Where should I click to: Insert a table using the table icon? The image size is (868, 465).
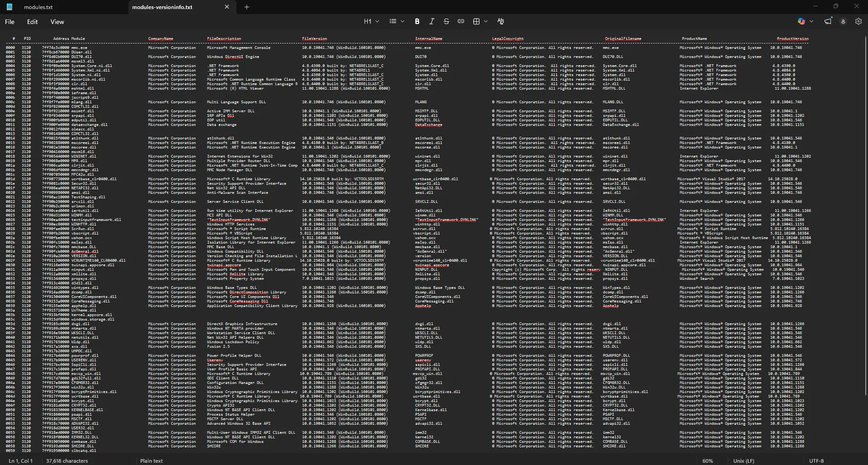coord(476,21)
